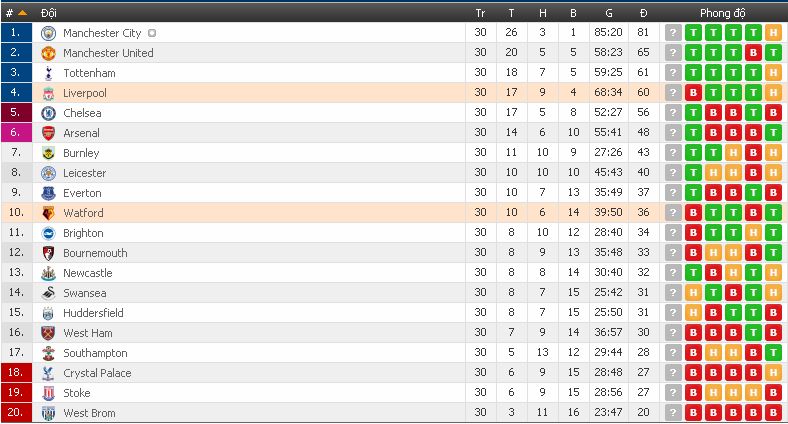This screenshot has height=424, width=788.
Task: Sort the table by the Đội column
Action: click(49, 13)
